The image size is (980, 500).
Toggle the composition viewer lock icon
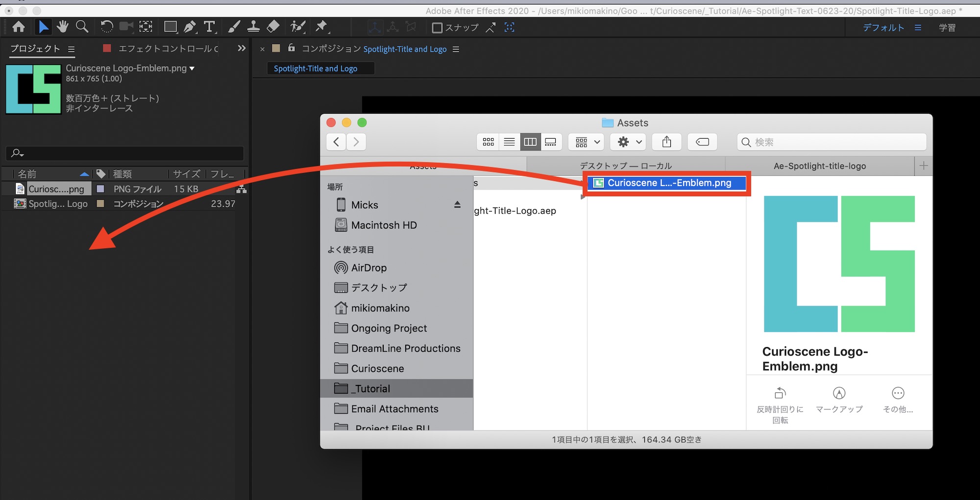coord(292,48)
